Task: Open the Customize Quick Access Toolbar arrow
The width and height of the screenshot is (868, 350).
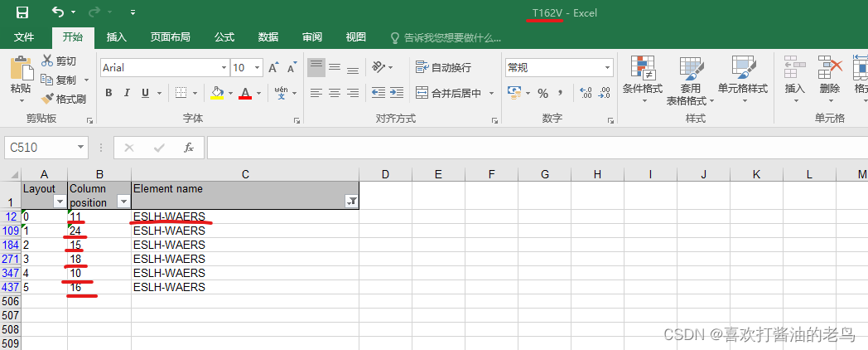Action: pos(133,12)
